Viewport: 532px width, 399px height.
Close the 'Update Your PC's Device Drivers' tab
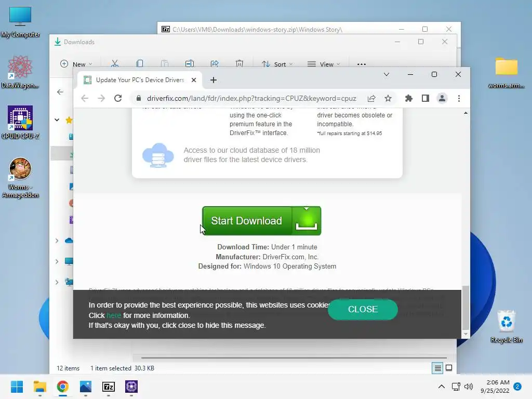(194, 80)
